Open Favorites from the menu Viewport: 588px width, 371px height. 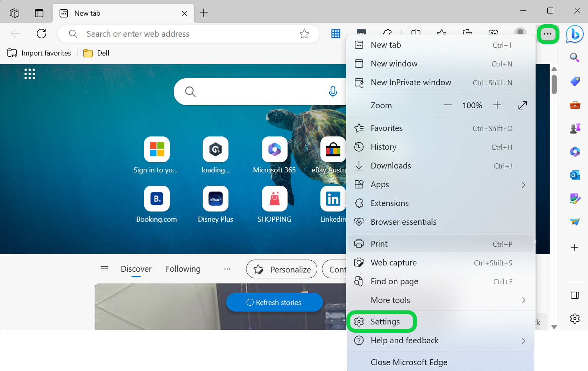441,128
